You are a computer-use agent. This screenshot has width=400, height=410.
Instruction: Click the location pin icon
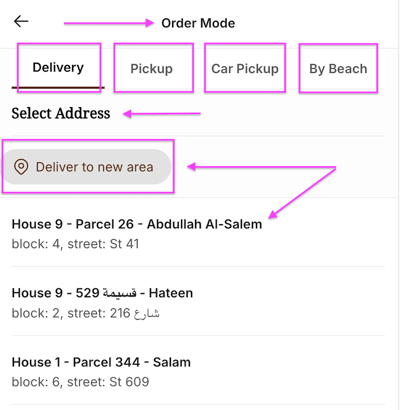(21, 166)
